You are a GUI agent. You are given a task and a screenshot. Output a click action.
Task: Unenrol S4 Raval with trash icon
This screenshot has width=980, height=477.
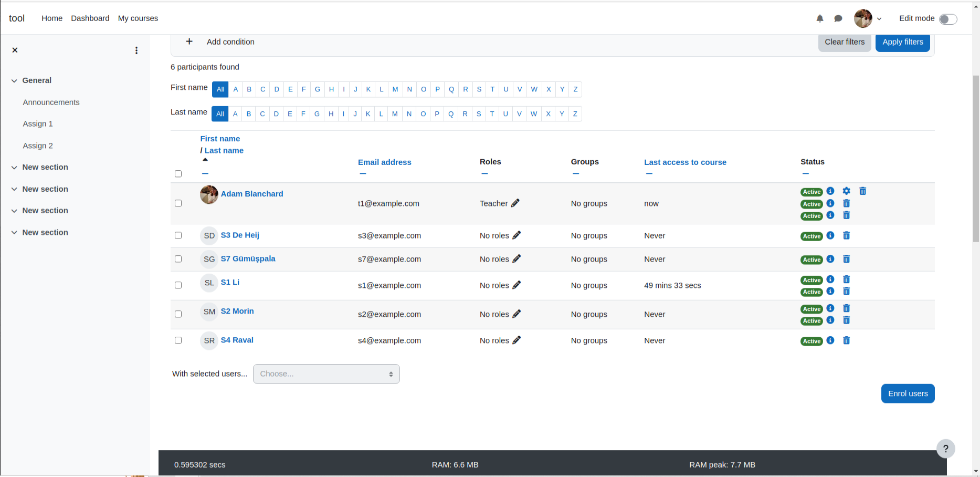(847, 340)
